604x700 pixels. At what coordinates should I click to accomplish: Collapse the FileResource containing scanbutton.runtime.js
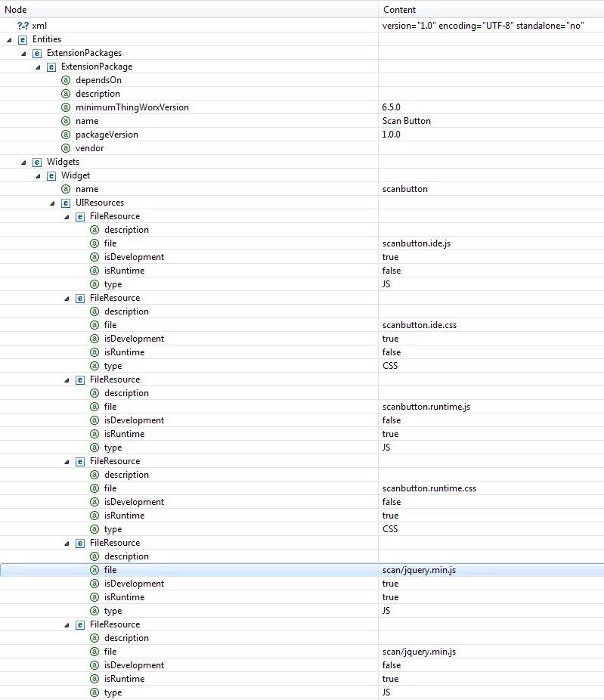(67, 380)
